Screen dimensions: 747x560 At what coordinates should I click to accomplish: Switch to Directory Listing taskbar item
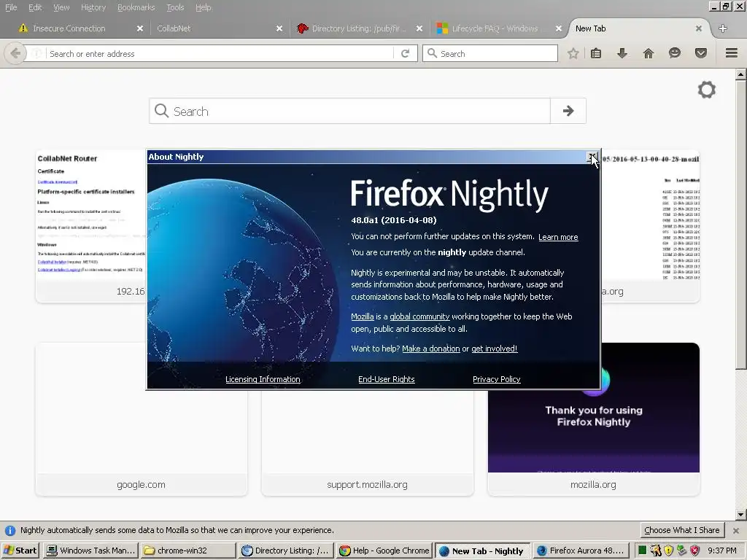pos(286,551)
